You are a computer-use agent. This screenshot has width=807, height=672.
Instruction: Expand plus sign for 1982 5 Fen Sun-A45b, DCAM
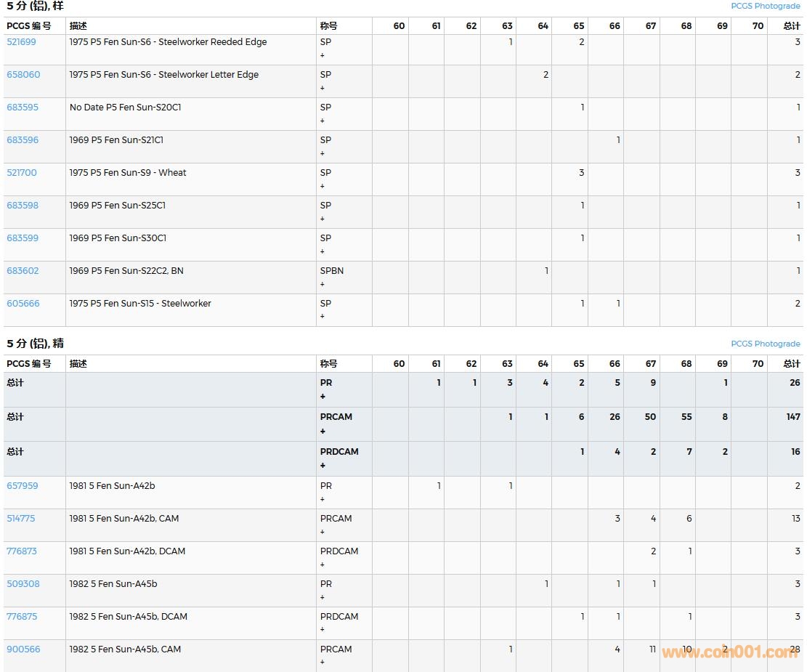click(x=323, y=630)
